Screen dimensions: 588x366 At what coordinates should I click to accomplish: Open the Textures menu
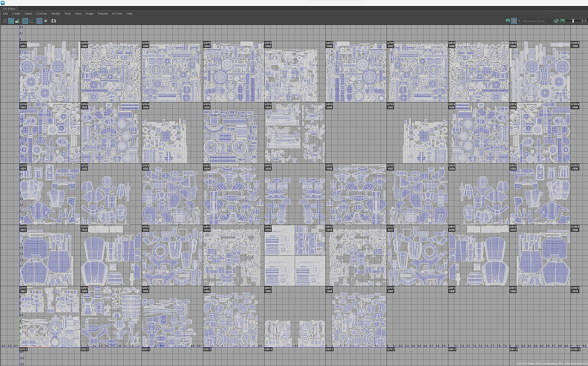coord(103,14)
